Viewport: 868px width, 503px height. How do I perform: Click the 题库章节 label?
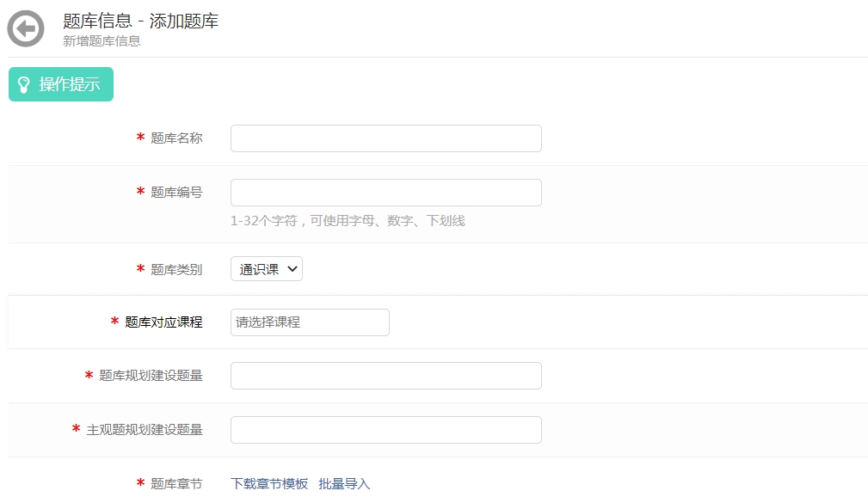pyautogui.click(x=176, y=484)
